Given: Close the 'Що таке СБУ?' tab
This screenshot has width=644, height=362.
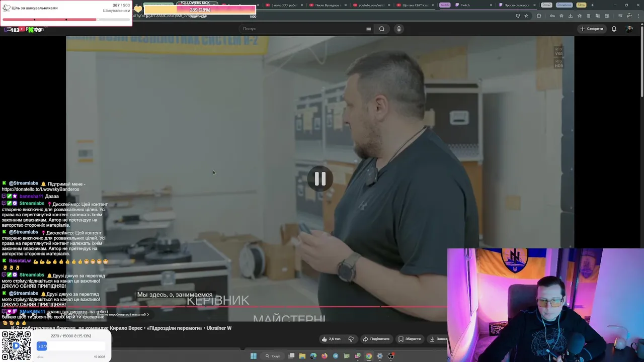Looking at the screenshot, I should [433, 5].
